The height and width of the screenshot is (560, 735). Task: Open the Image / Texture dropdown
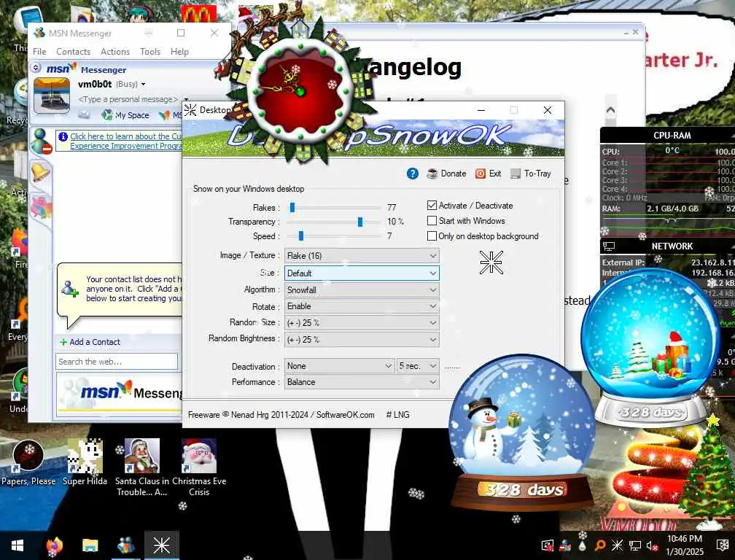[362, 255]
